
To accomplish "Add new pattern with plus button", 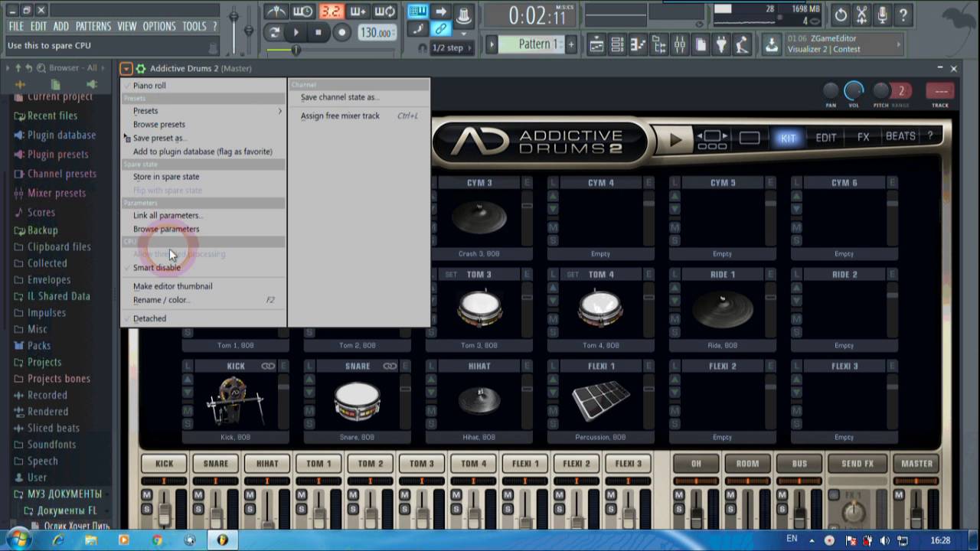I will 570,44.
